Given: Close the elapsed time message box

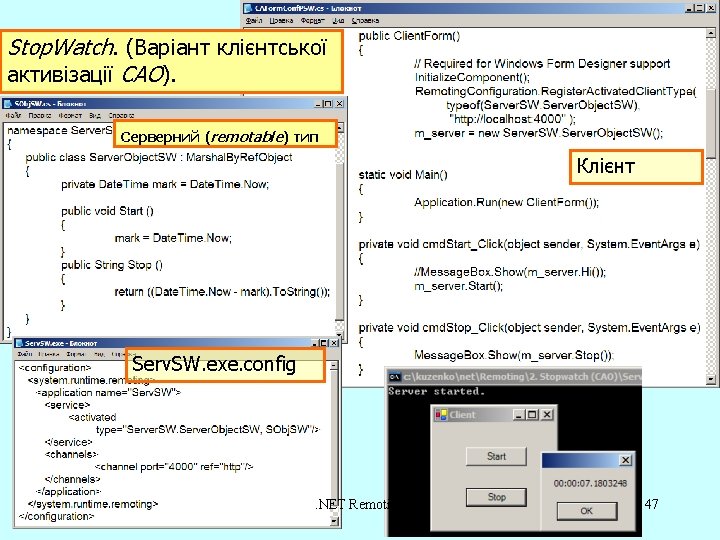Looking at the screenshot, I should pyautogui.click(x=625, y=460).
